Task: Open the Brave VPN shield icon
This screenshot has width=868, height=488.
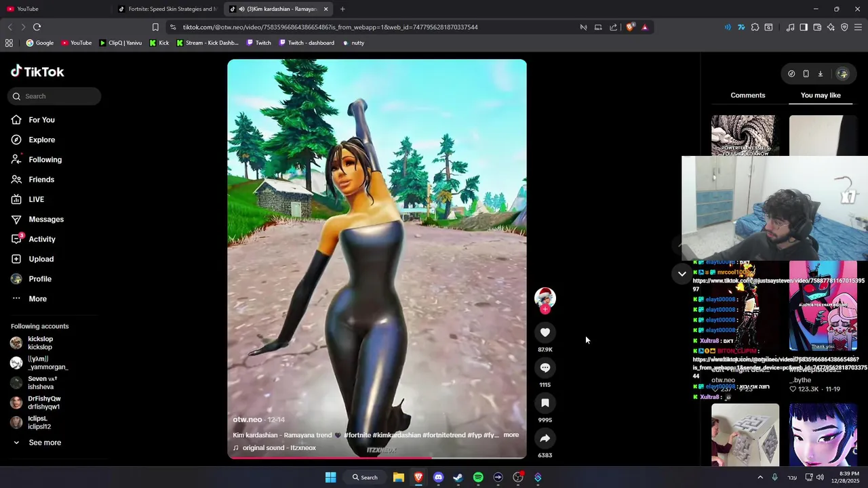Action: [x=844, y=27]
